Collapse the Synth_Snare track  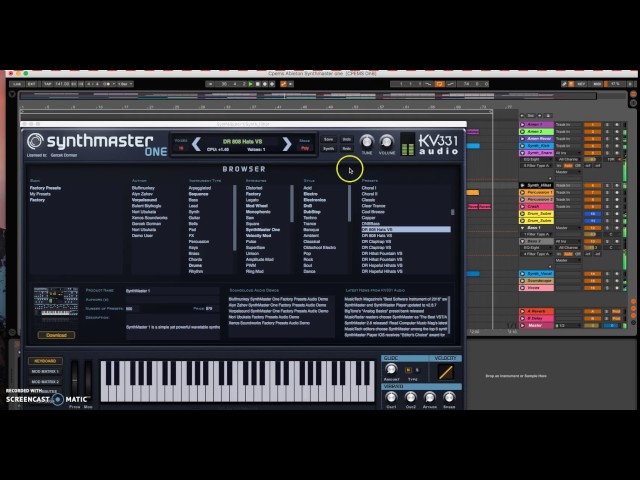coord(522,153)
